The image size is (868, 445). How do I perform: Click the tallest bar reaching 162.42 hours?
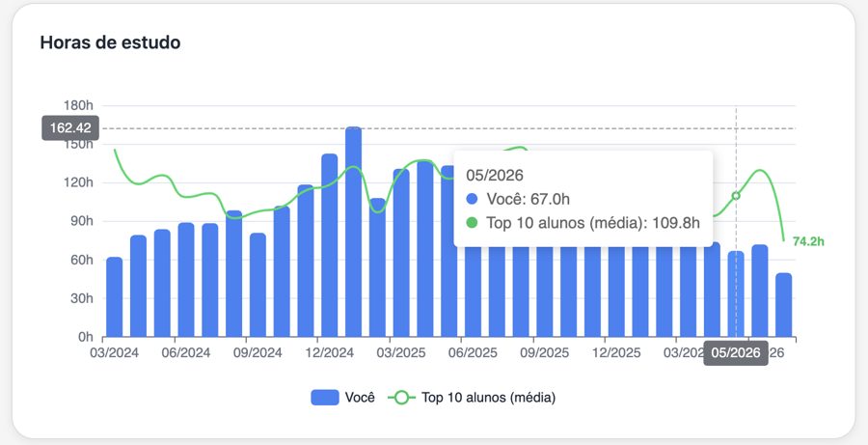tap(353, 232)
